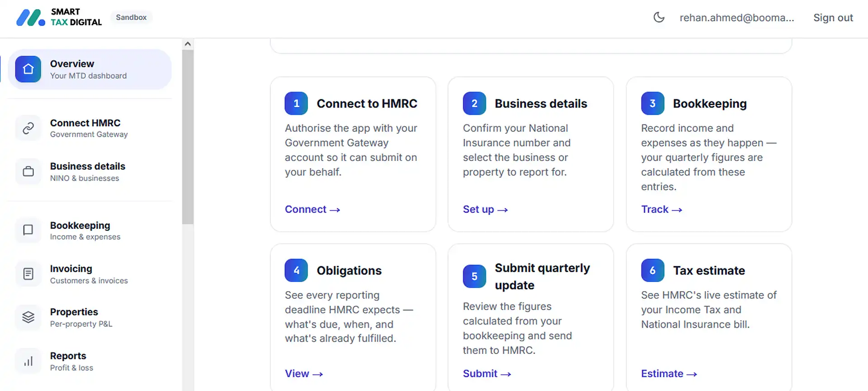Image resolution: width=868 pixels, height=391 pixels.
Task: Click the rehan.ahmed account email
Action: tap(737, 18)
